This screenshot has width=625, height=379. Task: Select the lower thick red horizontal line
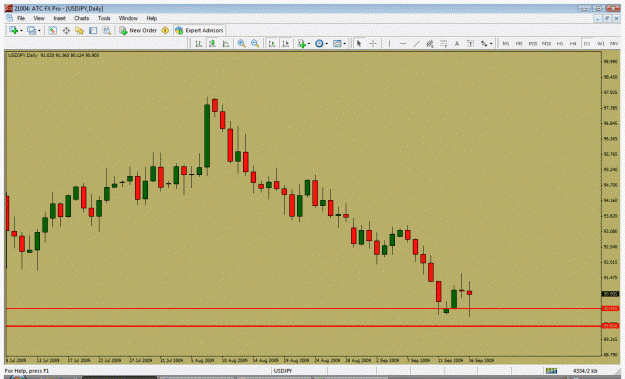303,326
